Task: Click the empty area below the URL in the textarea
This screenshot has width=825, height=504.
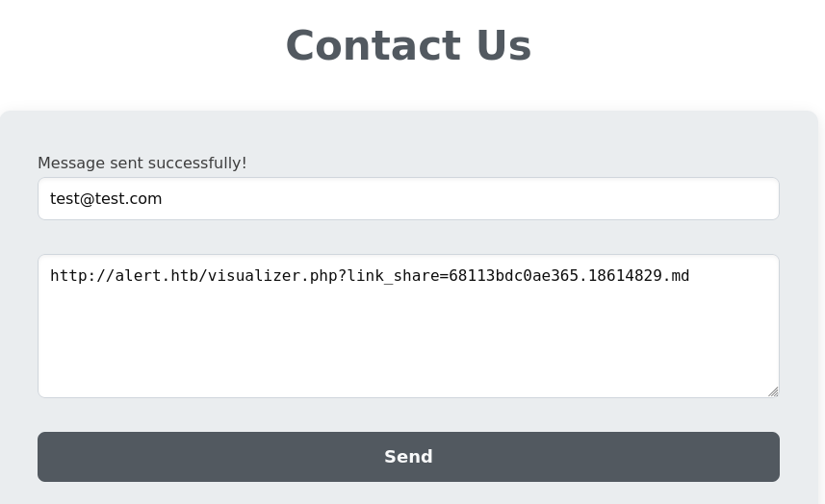Action: pyautogui.click(x=408, y=341)
